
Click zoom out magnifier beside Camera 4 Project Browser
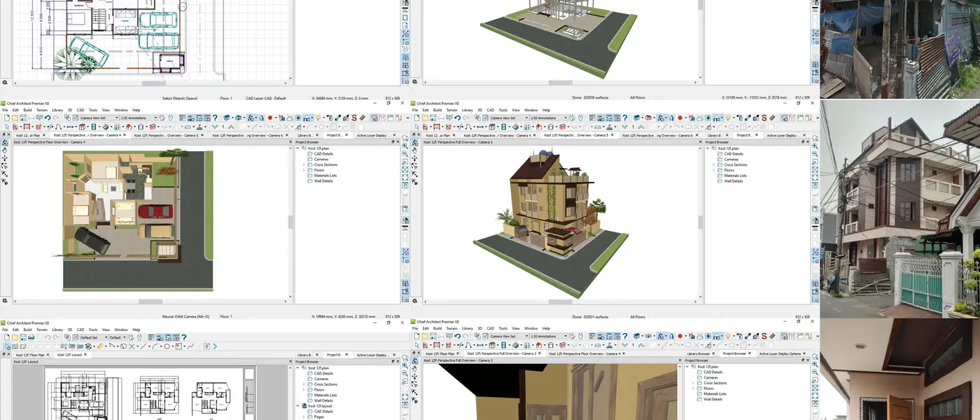point(405,154)
